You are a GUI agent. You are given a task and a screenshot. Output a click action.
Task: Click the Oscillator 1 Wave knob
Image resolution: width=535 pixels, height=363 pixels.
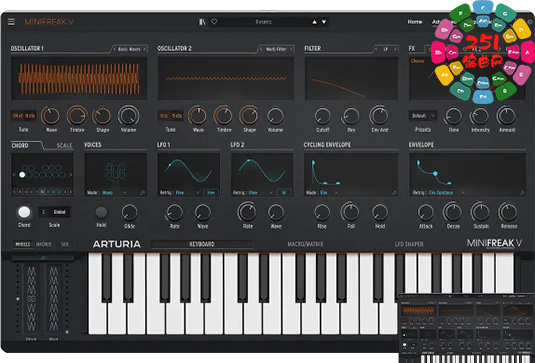pyautogui.click(x=50, y=116)
